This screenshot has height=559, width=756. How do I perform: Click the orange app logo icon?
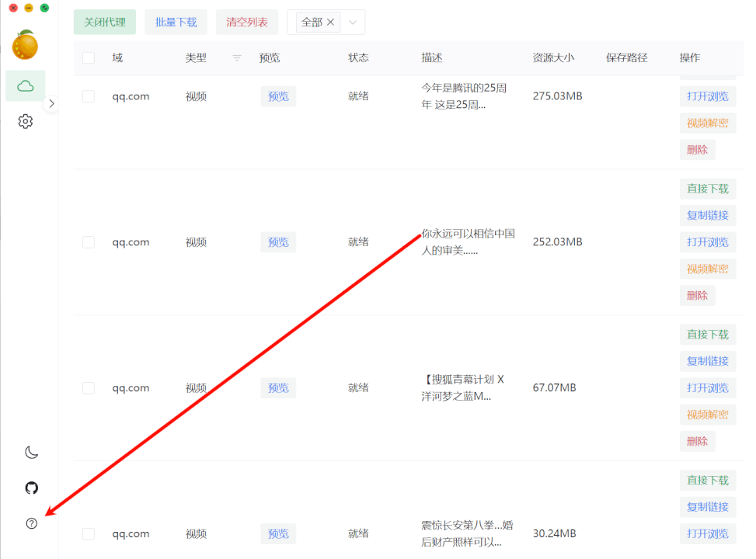[25, 45]
